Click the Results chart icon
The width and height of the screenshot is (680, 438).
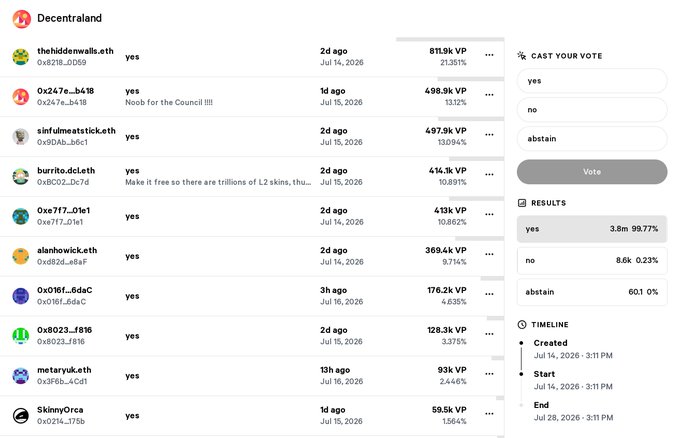point(522,203)
